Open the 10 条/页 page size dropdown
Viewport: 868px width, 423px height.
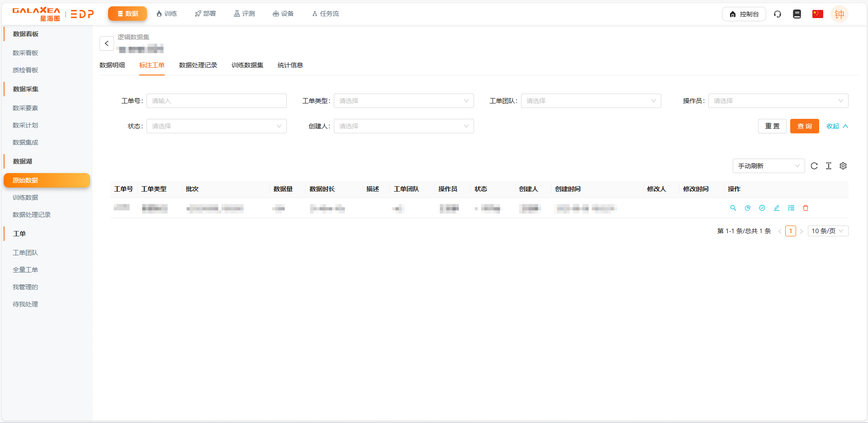[828, 231]
